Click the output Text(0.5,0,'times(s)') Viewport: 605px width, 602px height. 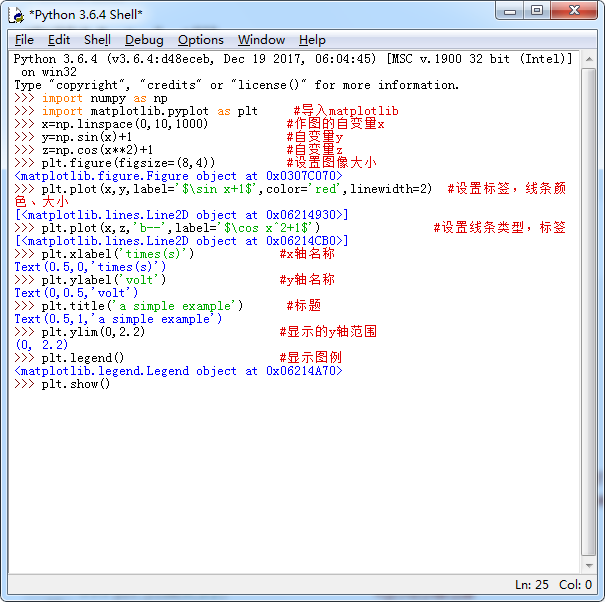(90, 267)
